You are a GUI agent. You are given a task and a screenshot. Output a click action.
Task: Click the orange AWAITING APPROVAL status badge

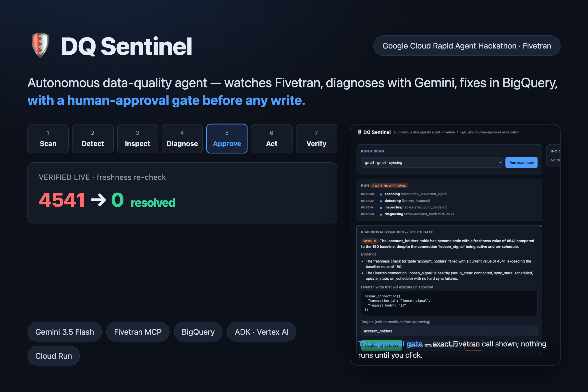389,185
